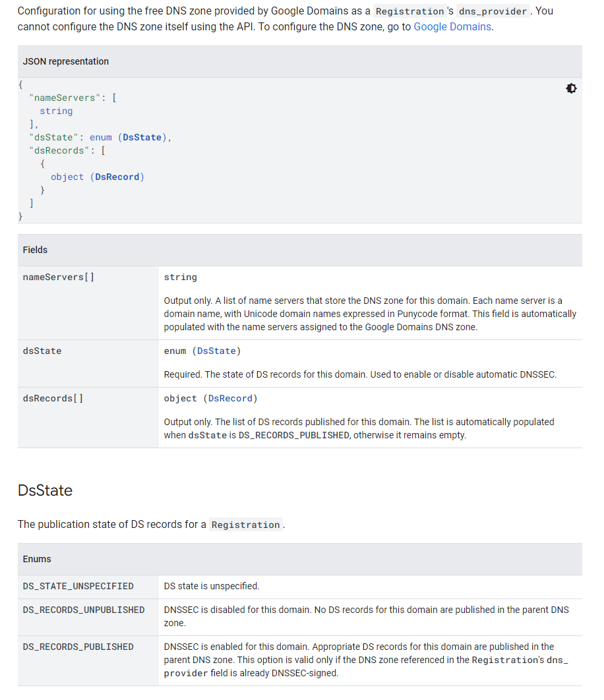Screen dimensions: 604x700
Task: Click the "DS state is unspecified." description
Action: tap(211, 586)
